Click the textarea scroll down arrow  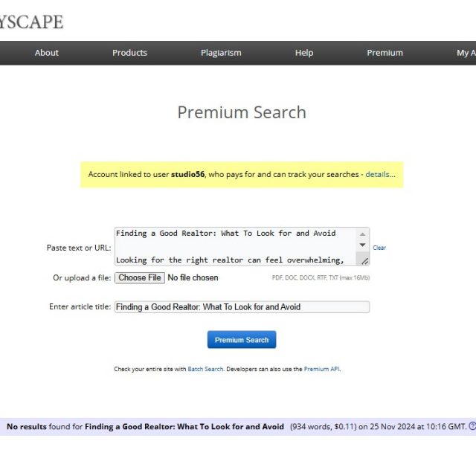tap(362, 245)
